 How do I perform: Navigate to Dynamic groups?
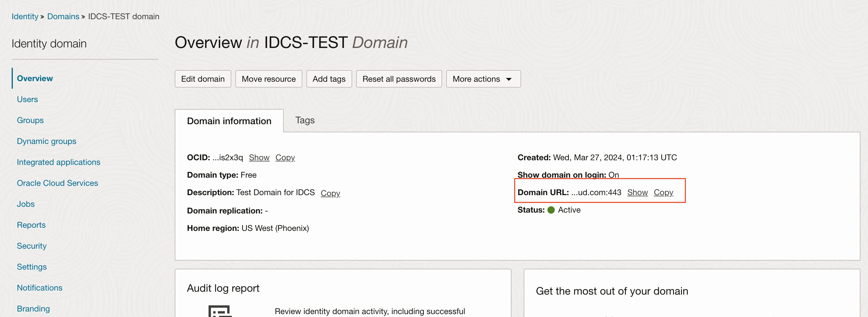(x=47, y=141)
